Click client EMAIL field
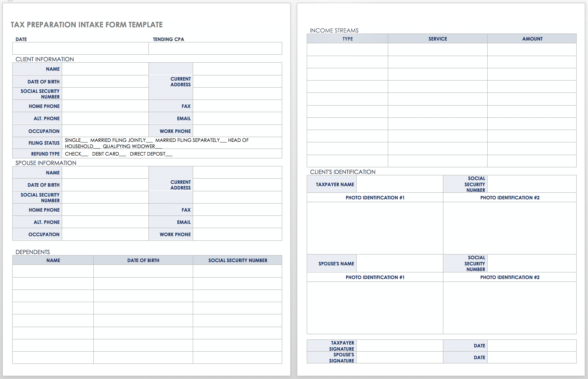Viewport: 588px width, 379px height. tap(237, 118)
